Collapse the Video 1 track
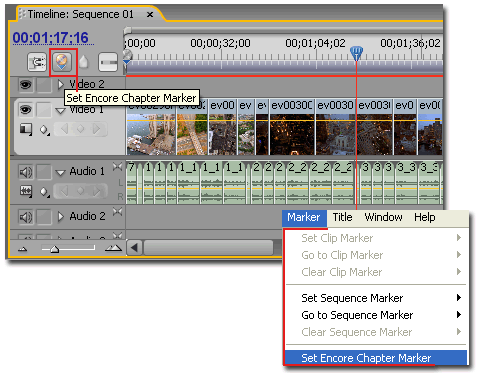479x373 pixels. click(60, 111)
